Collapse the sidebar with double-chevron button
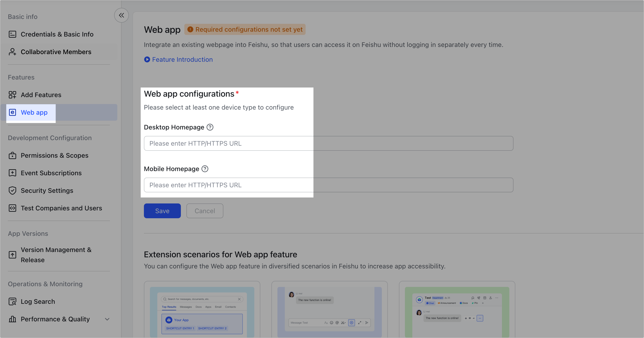The image size is (644, 338). 121,15
